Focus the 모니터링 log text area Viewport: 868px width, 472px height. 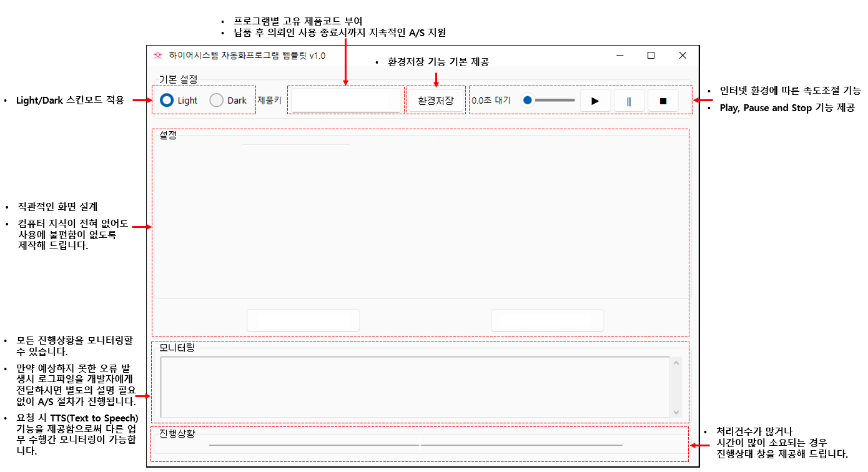point(415,387)
